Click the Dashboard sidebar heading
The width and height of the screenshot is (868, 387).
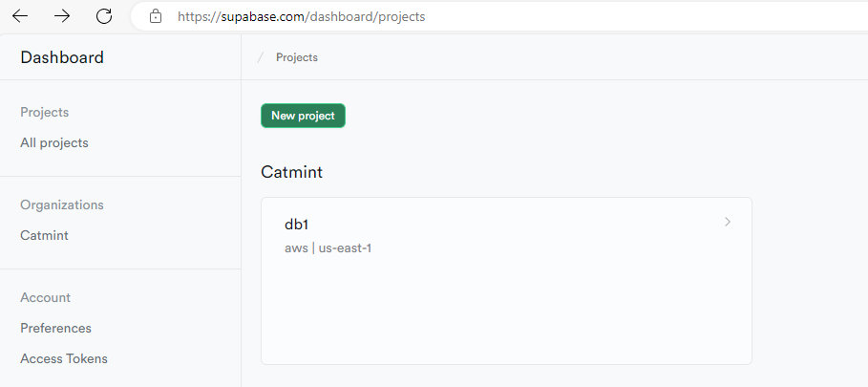62,57
